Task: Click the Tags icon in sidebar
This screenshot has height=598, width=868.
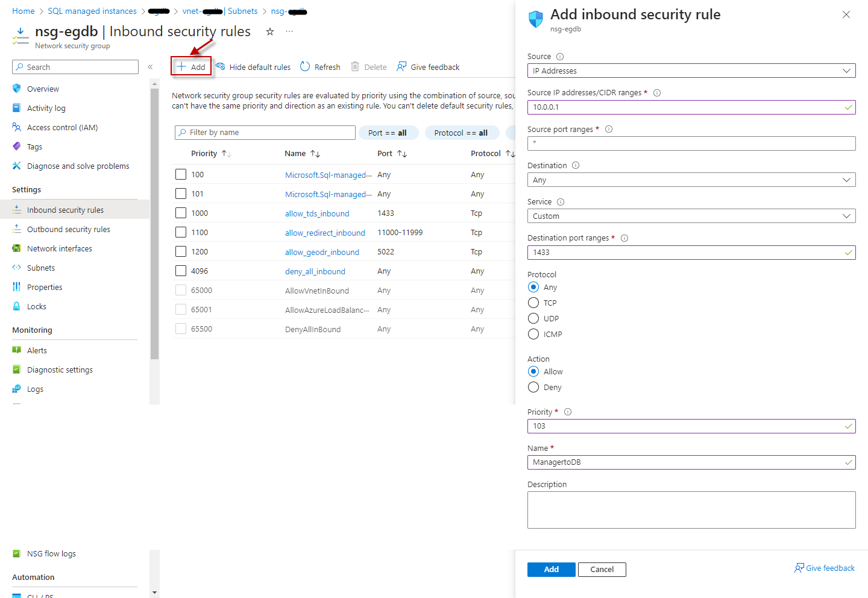Action: [x=17, y=146]
